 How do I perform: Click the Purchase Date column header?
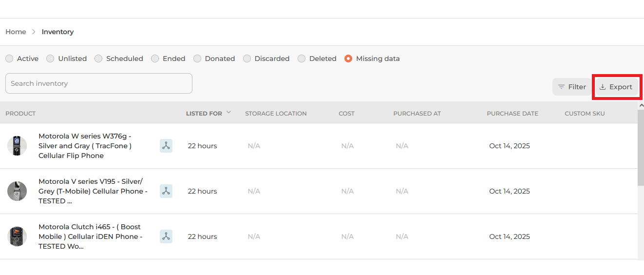[512, 114]
